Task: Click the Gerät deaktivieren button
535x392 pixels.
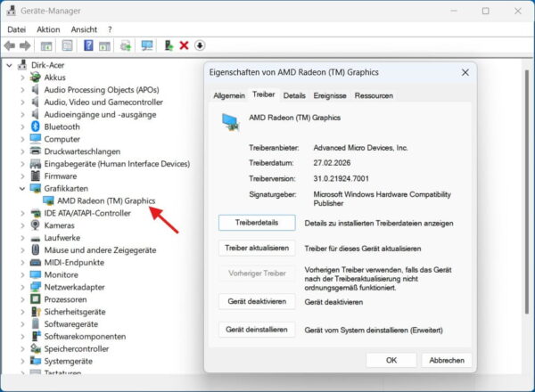Action: coord(257,301)
